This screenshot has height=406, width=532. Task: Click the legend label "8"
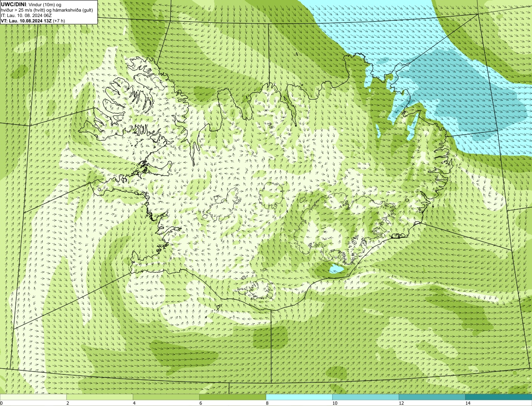[x=267, y=403]
